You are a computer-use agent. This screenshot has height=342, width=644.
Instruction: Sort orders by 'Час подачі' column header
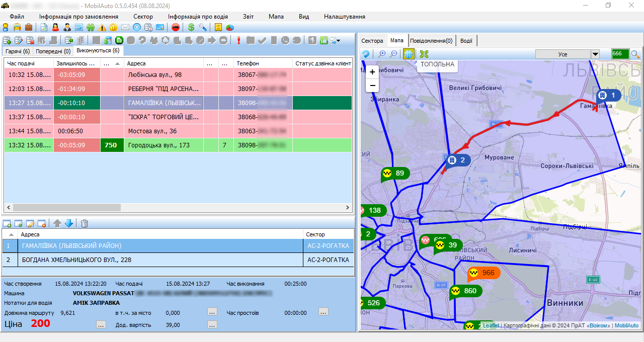(28, 63)
